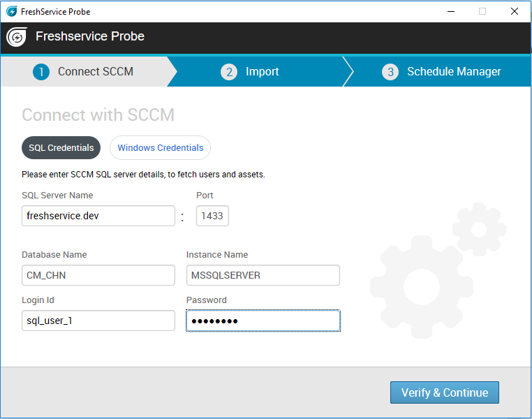Viewport: 532px width, 419px height.
Task: Click the Freshservice logo in the header
Action: [17, 37]
